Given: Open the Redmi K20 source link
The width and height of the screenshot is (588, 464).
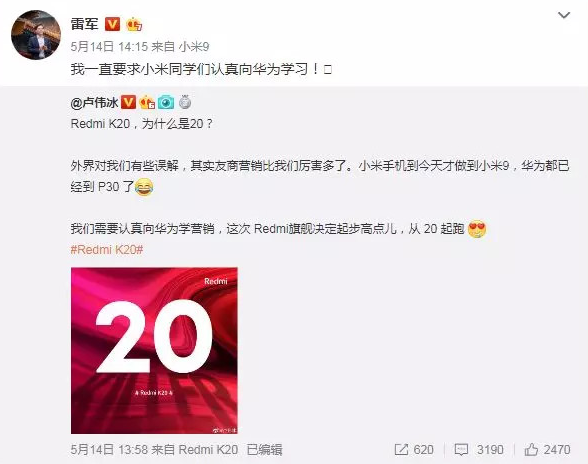Looking at the screenshot, I should point(208,449).
